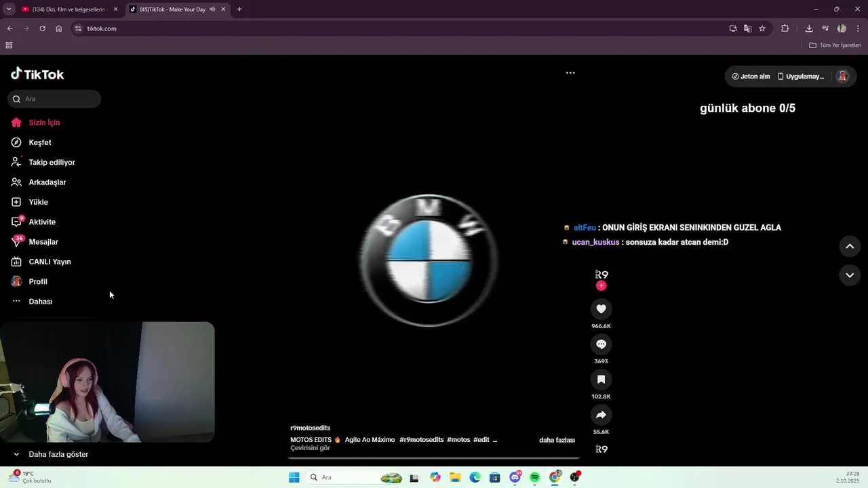The width and height of the screenshot is (868, 488).
Task: View site information icon in address bar
Action: pos(78,28)
